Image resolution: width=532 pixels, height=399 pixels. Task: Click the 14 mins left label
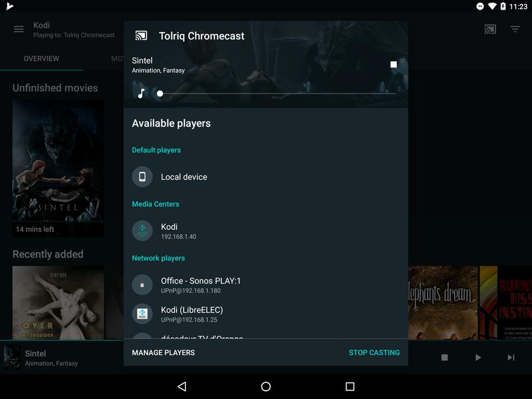click(x=35, y=229)
